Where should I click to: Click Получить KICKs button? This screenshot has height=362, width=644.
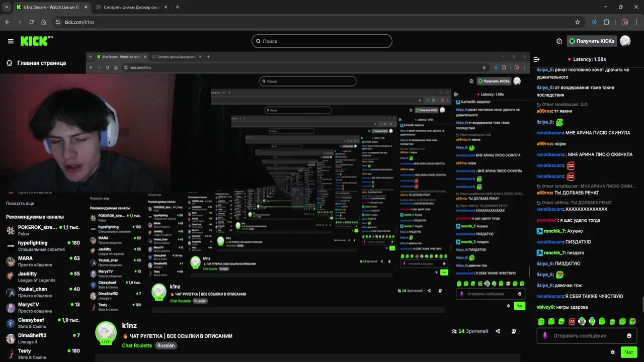point(592,41)
